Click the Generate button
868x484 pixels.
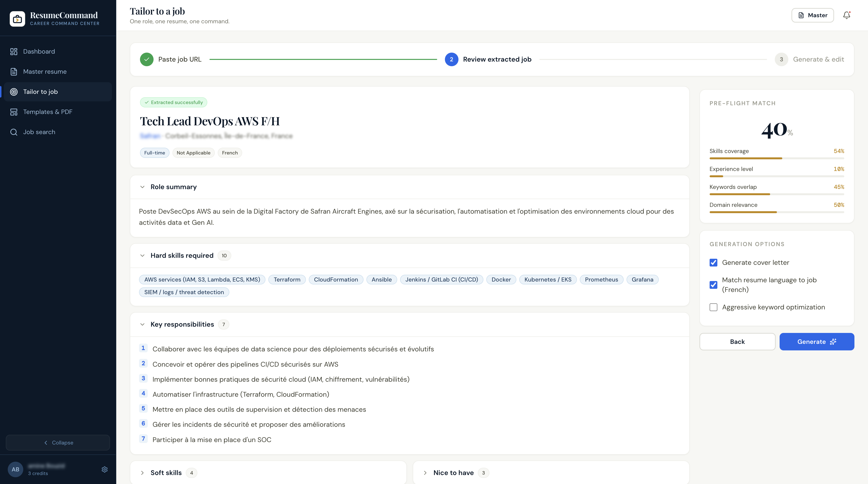click(x=817, y=342)
